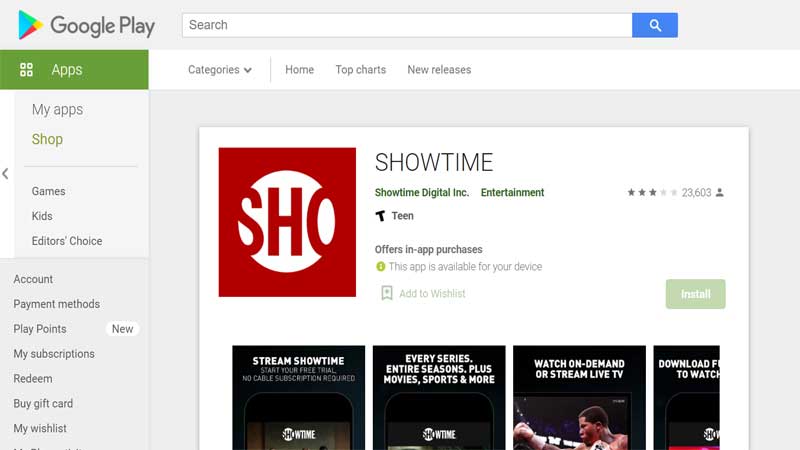Open the Top charts tab
Image resolution: width=800 pixels, height=450 pixels.
(x=361, y=69)
